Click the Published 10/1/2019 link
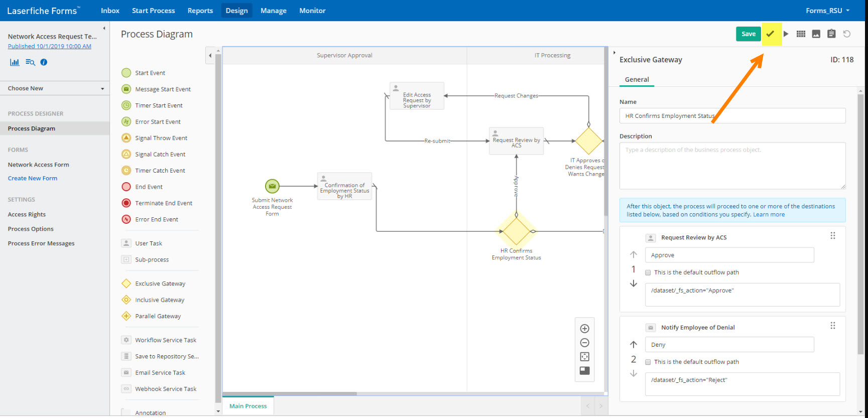The height and width of the screenshot is (418, 868). (x=49, y=46)
